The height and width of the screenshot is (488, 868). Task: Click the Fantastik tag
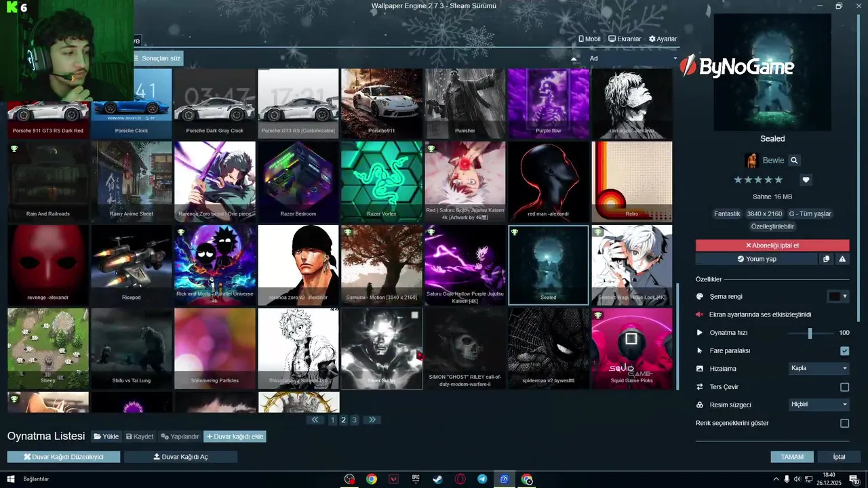[x=727, y=213]
